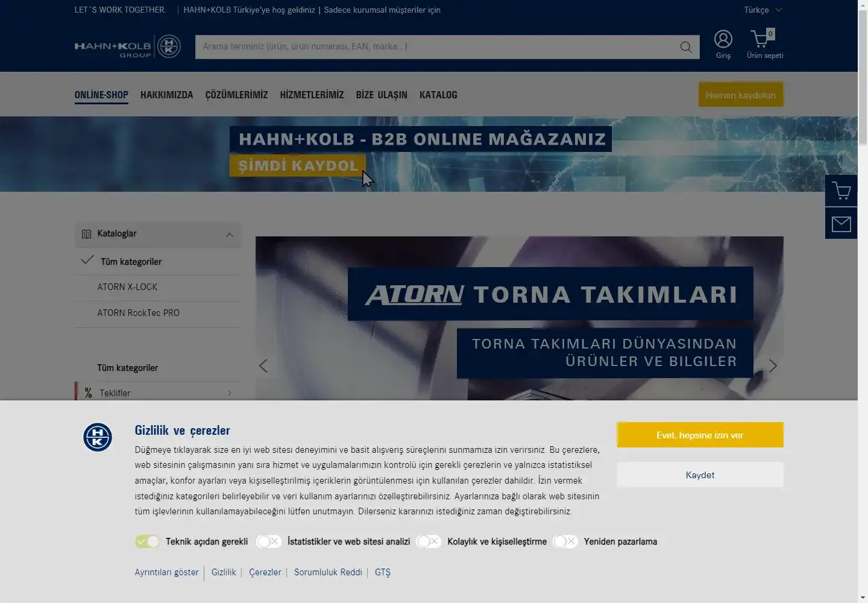This screenshot has width=868, height=603.
Task: Open the BİZE ULAŞIN menu
Action: click(382, 95)
